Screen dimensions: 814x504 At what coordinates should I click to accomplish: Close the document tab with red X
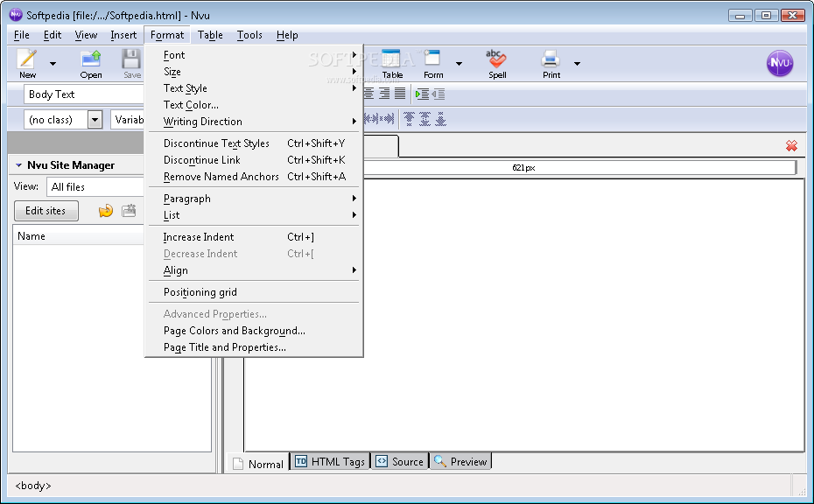coord(791,146)
